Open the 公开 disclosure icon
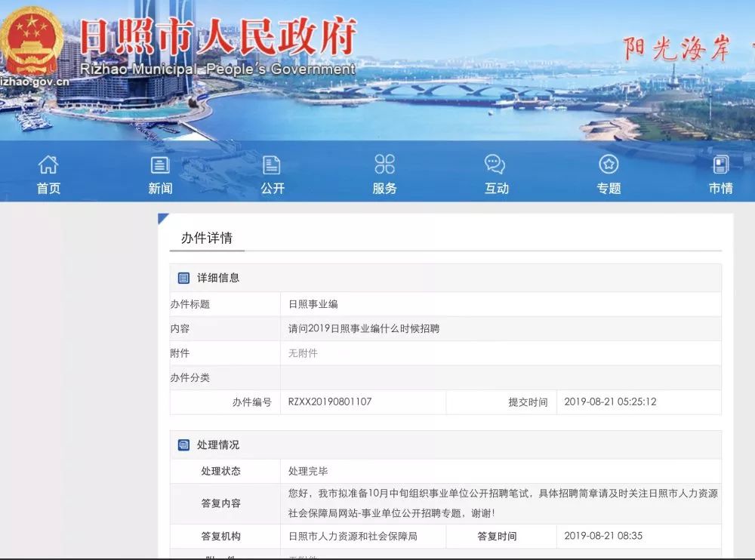This screenshot has width=755, height=560. [x=272, y=164]
